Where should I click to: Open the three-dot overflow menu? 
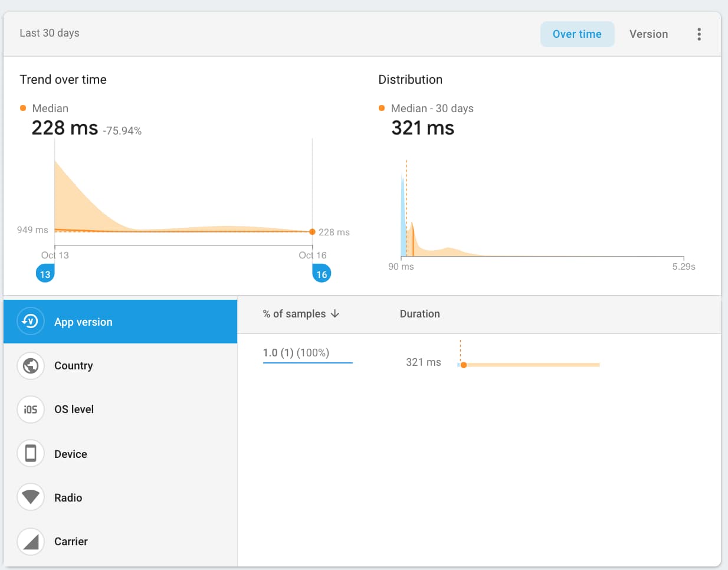point(699,34)
